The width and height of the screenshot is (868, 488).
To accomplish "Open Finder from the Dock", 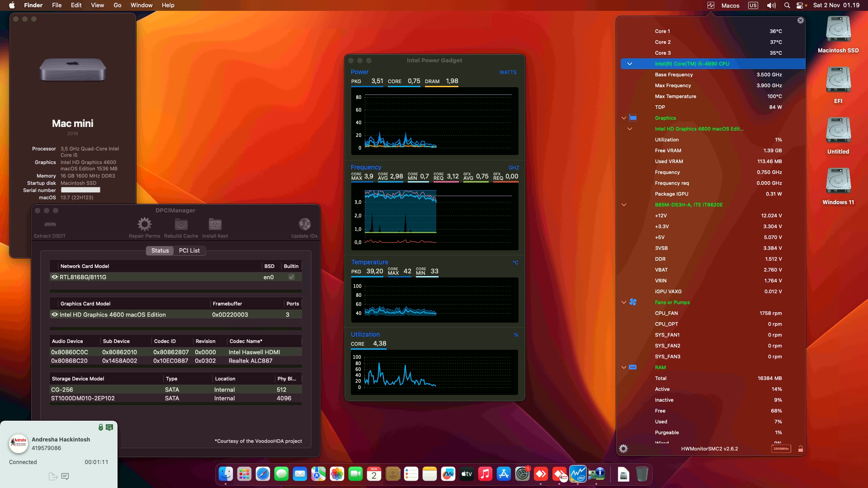I will (226, 474).
